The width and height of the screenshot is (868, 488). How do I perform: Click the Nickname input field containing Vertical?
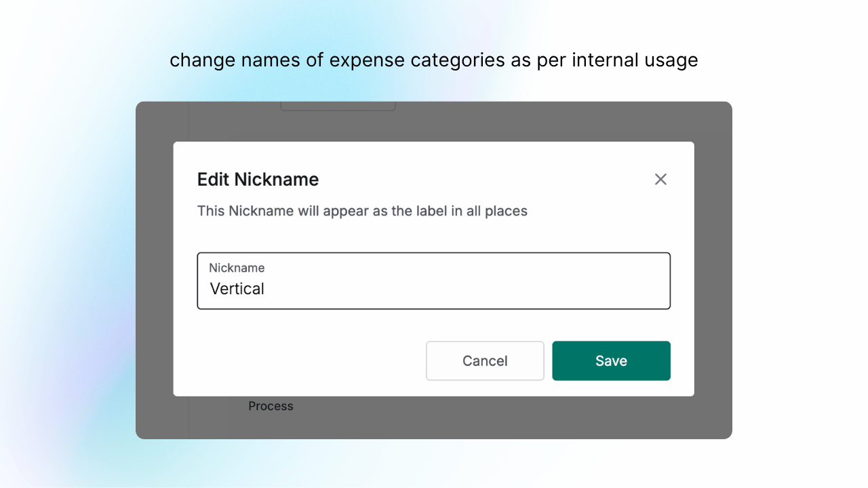[x=434, y=281]
